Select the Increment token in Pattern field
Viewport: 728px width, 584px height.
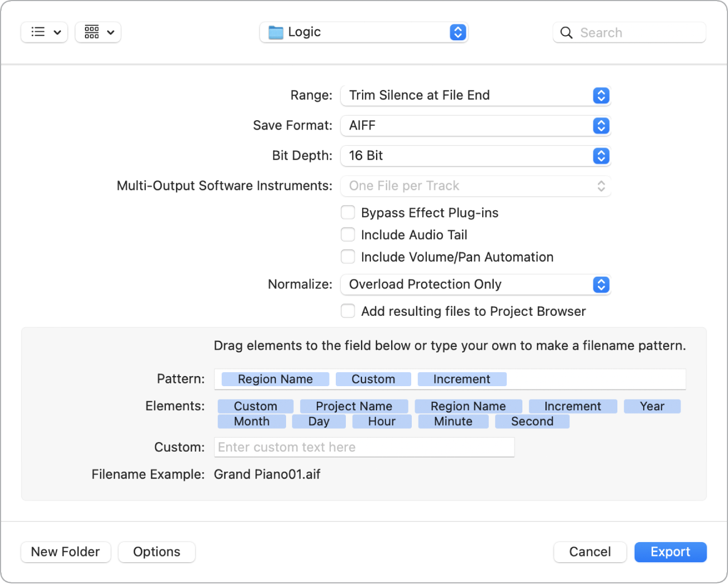461,379
